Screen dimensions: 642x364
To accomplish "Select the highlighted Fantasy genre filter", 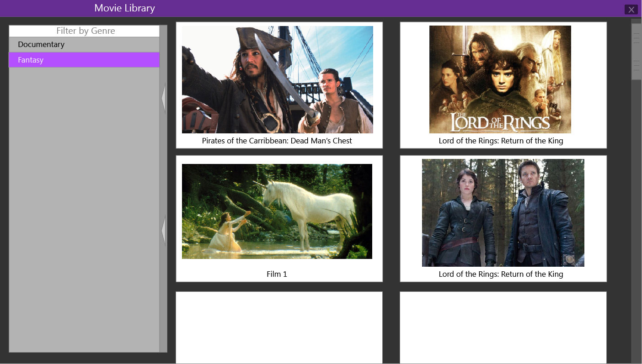I will coord(84,60).
